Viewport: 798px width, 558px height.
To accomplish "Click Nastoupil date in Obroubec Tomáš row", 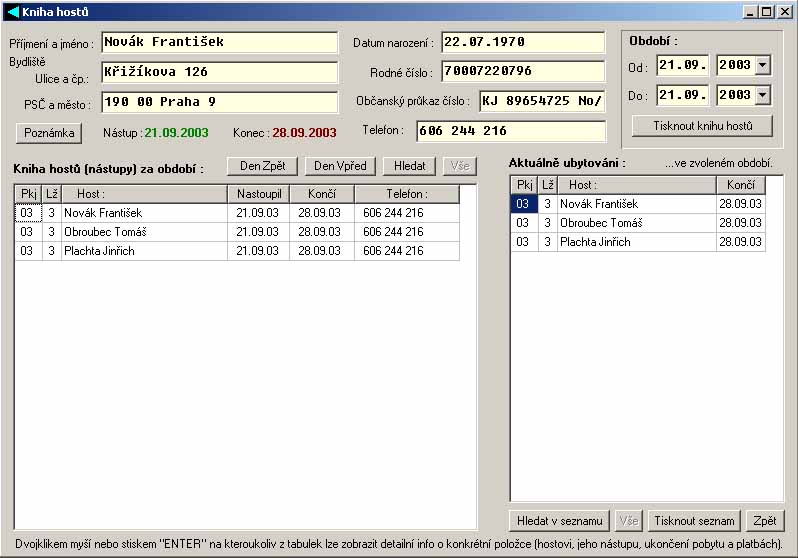I will pyautogui.click(x=258, y=232).
